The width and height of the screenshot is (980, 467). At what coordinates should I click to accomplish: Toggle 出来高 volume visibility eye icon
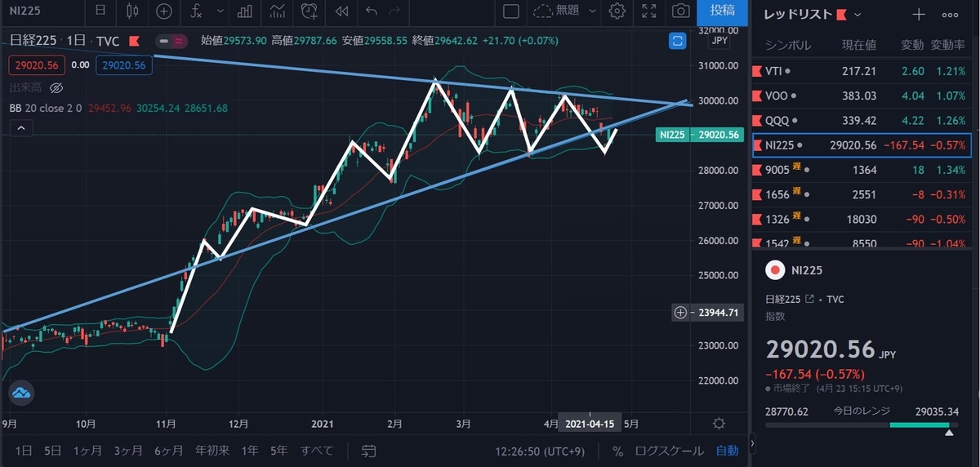pos(56,87)
